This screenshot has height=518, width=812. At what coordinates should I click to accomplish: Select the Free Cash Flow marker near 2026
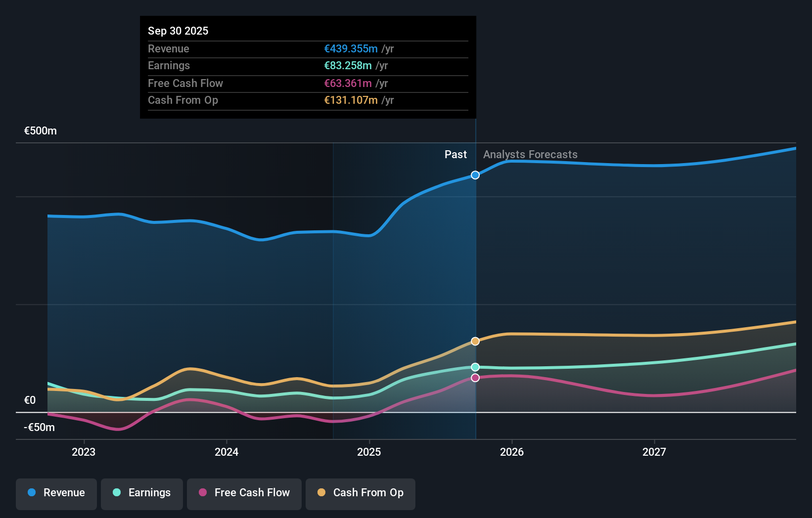click(x=475, y=378)
